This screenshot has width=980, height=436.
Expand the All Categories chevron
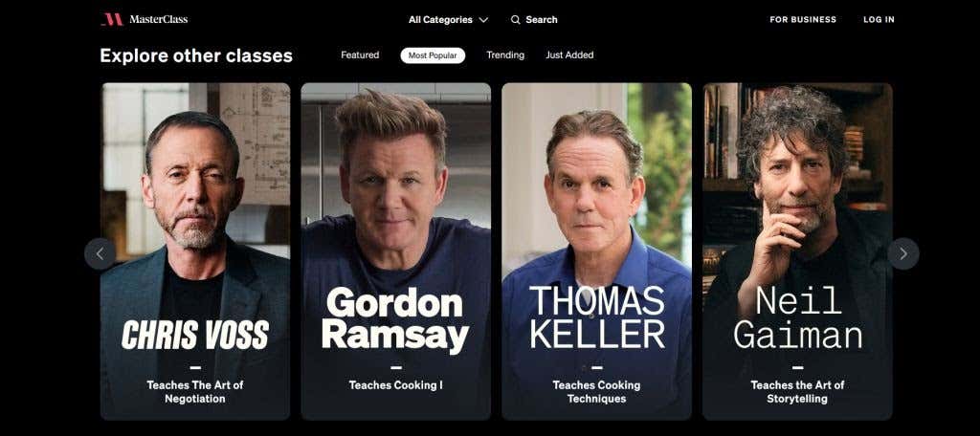coord(483,20)
